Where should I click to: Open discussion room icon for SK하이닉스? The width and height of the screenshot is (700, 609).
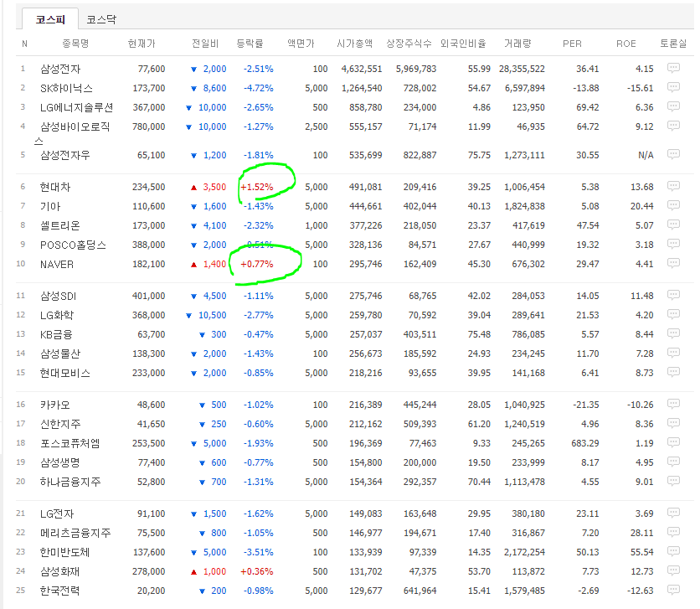tap(673, 87)
